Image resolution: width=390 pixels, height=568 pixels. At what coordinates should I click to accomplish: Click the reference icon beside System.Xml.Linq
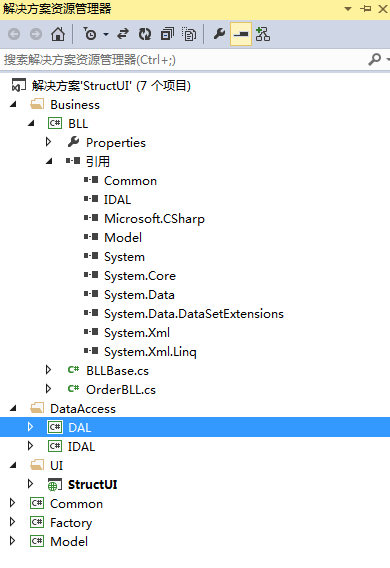click(x=91, y=351)
